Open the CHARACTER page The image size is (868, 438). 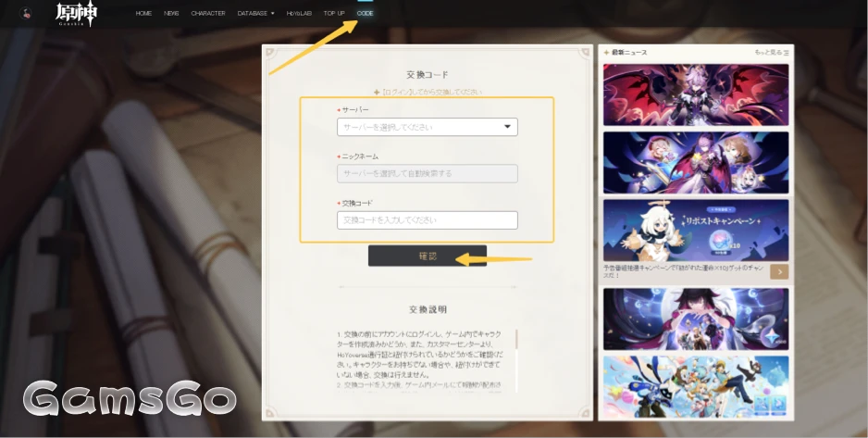point(208,14)
